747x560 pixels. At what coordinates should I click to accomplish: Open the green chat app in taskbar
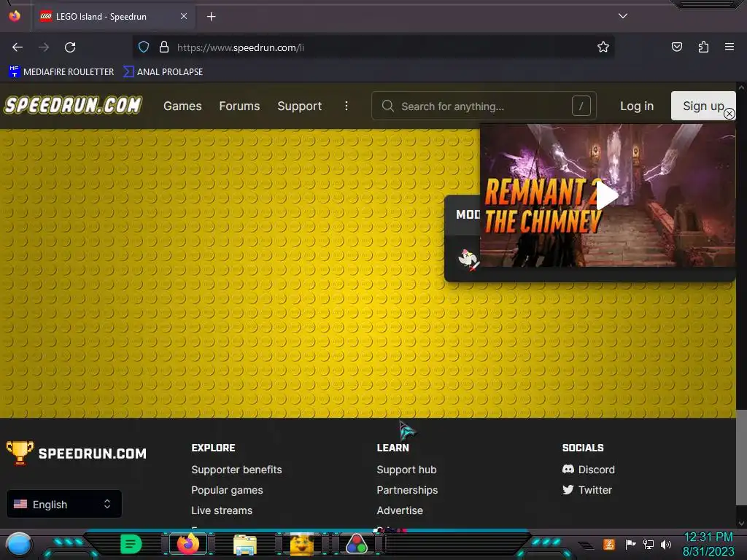point(131,544)
